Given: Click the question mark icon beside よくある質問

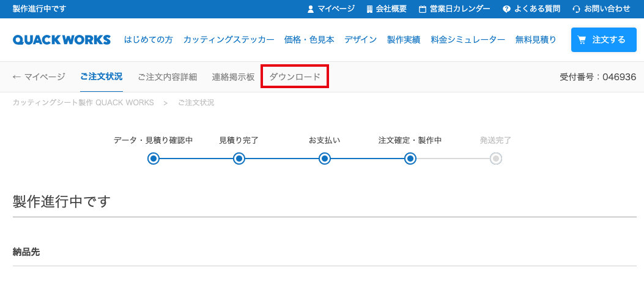Looking at the screenshot, I should (506, 9).
